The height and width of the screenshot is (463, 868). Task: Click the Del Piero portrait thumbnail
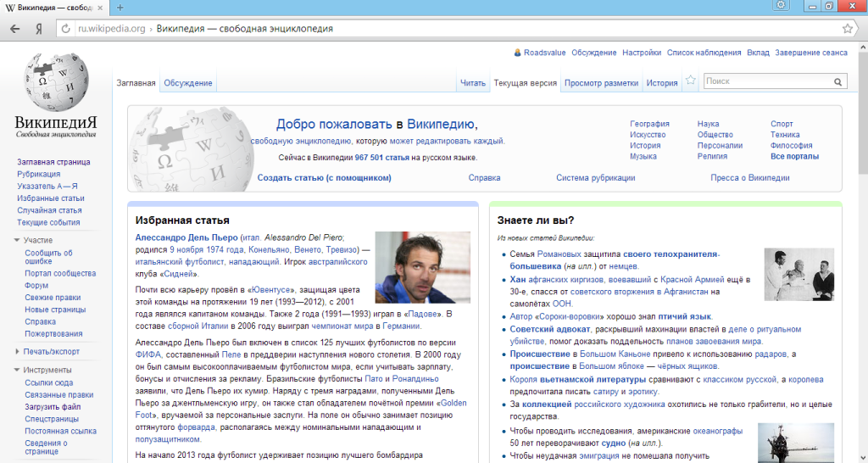tap(422, 267)
